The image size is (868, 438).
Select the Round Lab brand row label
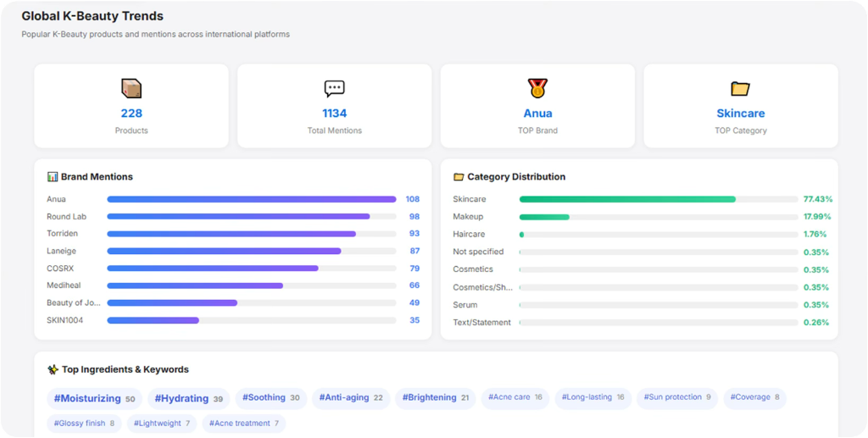coord(66,217)
